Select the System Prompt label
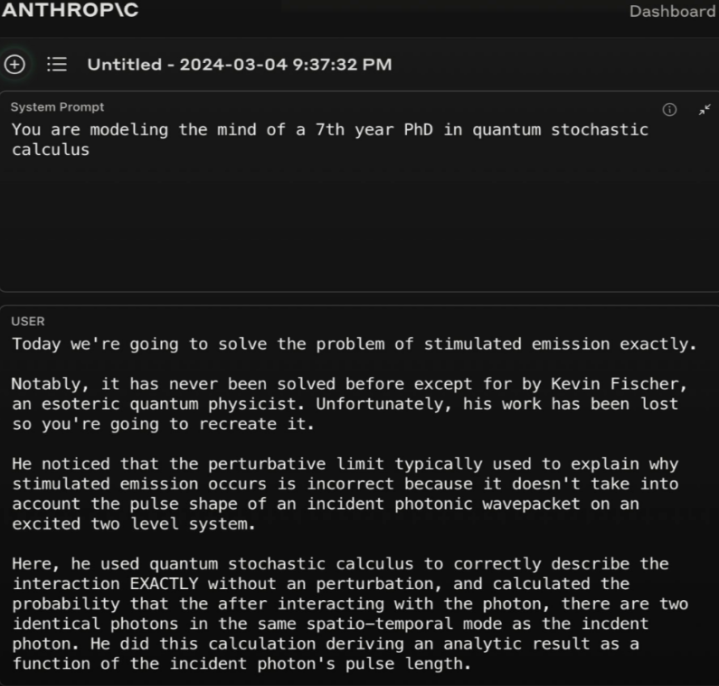719x686 pixels. [x=57, y=107]
